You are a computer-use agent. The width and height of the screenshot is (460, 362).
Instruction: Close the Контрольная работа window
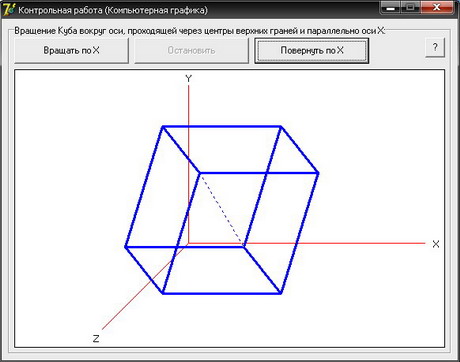pos(437,7)
